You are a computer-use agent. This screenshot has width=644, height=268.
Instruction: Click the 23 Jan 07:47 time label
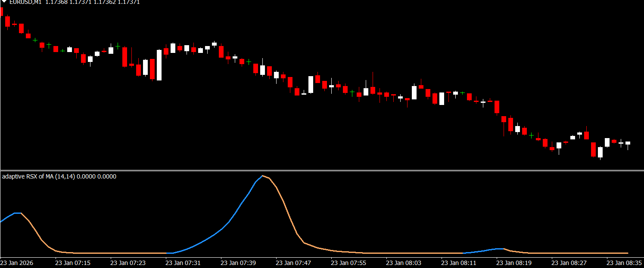(293, 262)
